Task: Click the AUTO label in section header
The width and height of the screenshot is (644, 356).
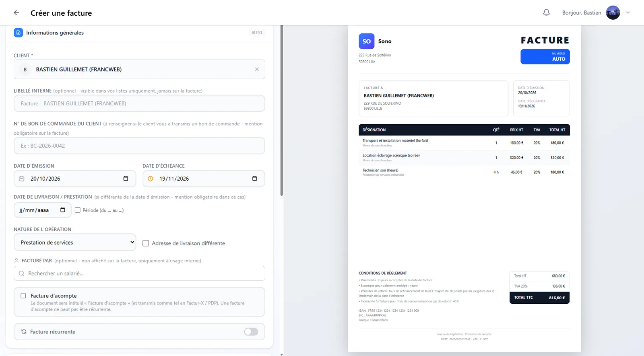Action: [x=257, y=33]
